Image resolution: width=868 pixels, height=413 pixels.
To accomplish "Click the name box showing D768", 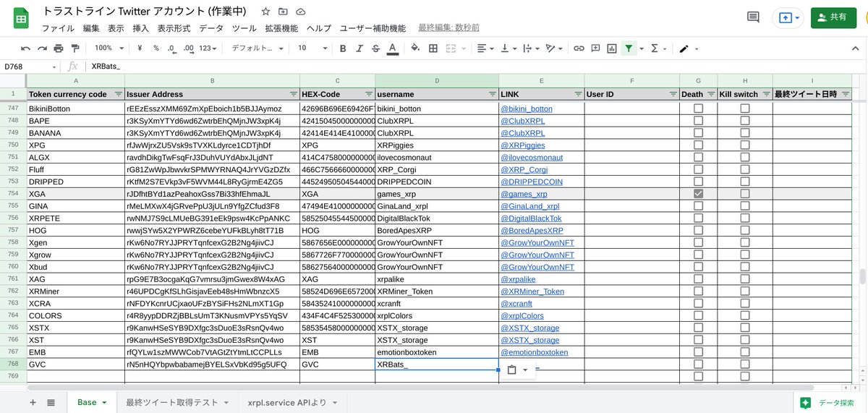I will click(29, 67).
